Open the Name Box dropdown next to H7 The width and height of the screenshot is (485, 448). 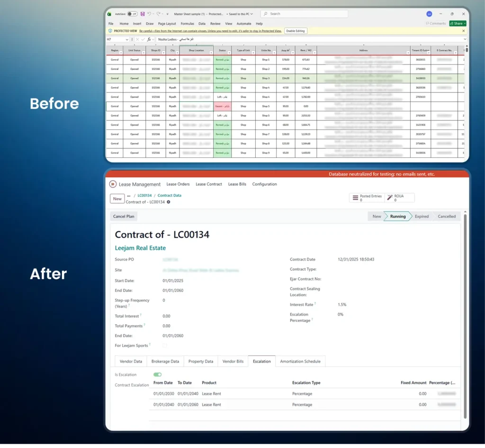click(127, 39)
